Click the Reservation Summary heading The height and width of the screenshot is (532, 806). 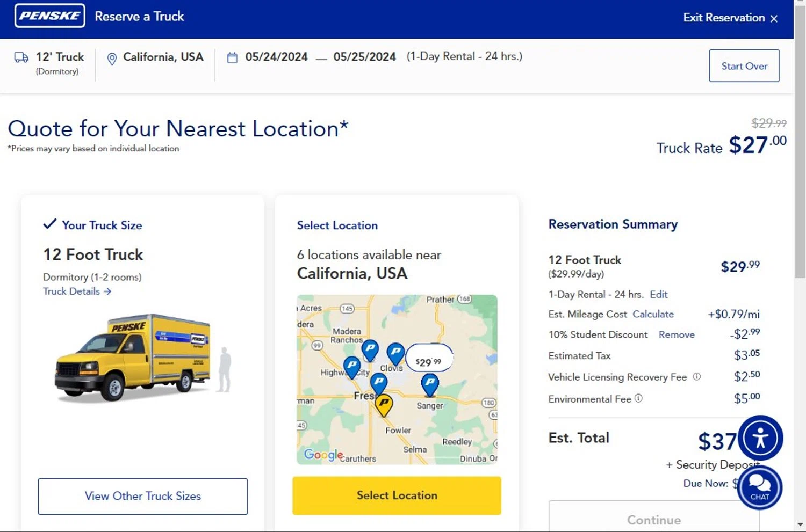[613, 224]
